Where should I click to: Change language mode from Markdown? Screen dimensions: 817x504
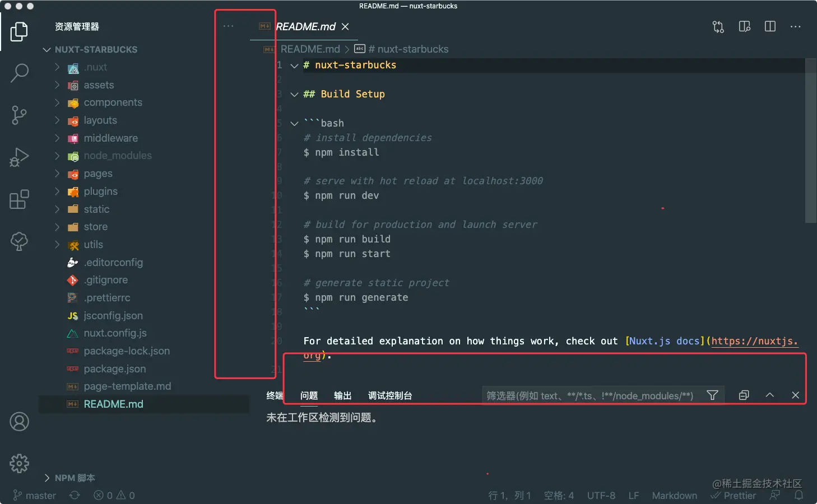(x=675, y=496)
